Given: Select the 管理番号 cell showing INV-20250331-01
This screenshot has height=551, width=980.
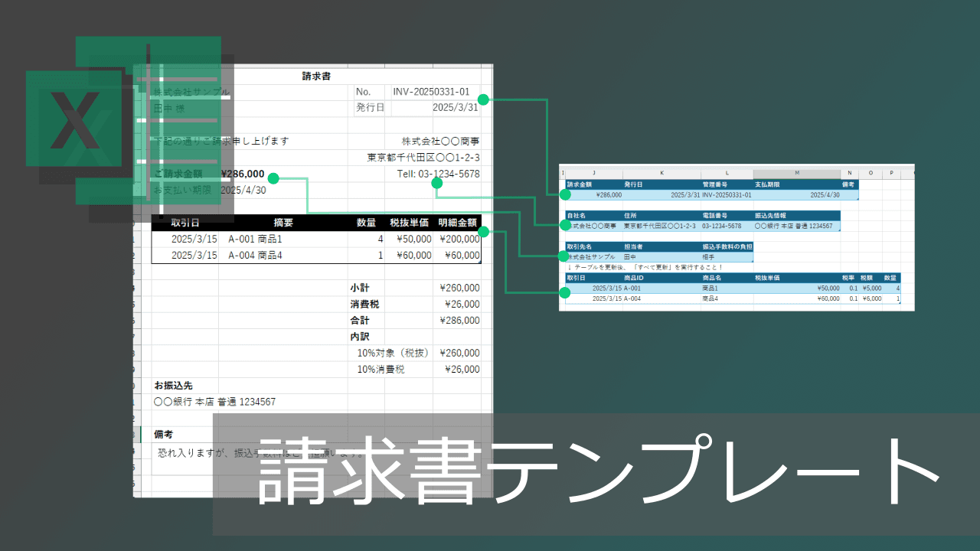Looking at the screenshot, I should pyautogui.click(x=727, y=194).
